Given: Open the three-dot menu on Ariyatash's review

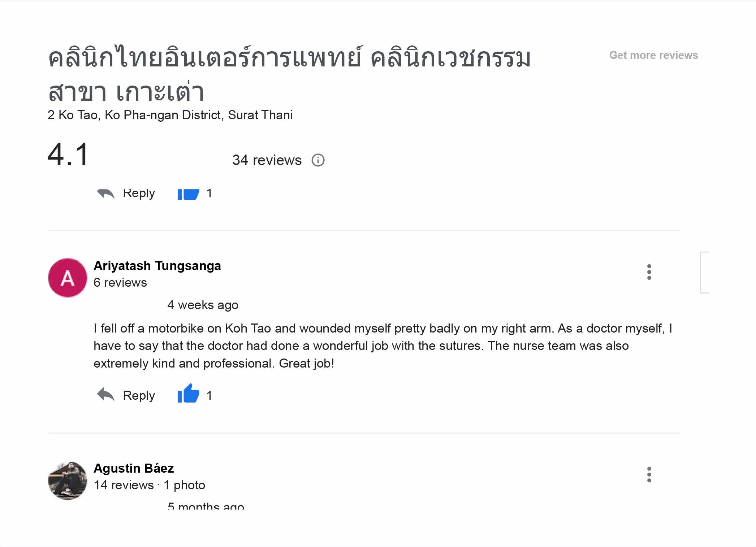Looking at the screenshot, I should (649, 272).
